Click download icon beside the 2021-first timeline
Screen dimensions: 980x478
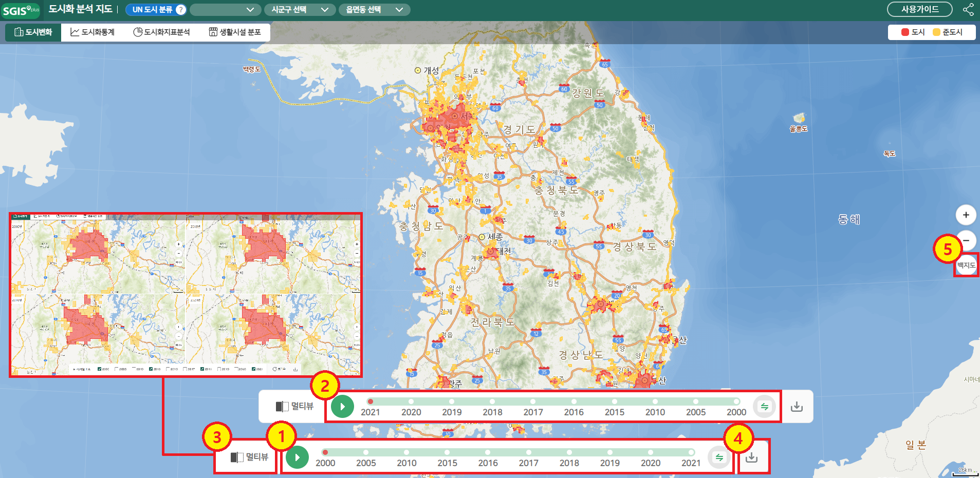(x=797, y=407)
